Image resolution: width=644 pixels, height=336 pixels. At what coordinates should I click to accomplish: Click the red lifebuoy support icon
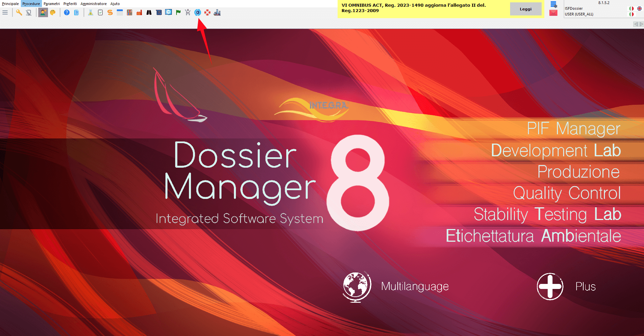tap(207, 12)
